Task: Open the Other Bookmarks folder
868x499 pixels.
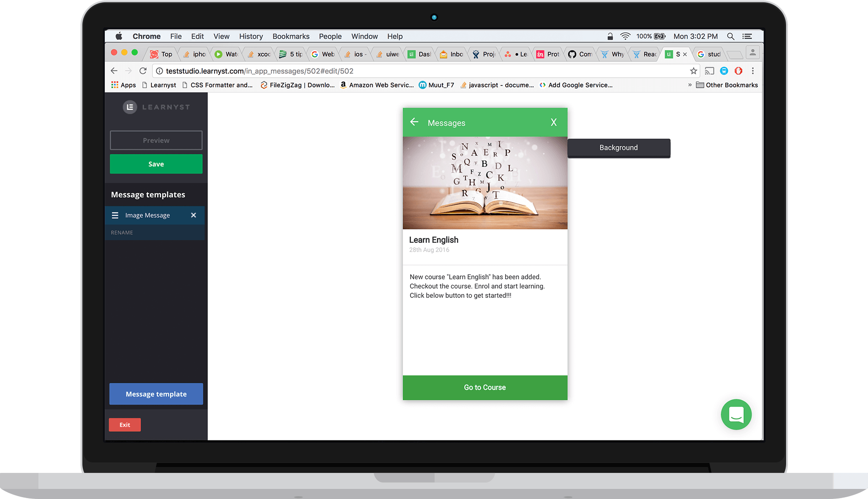Action: pos(727,85)
